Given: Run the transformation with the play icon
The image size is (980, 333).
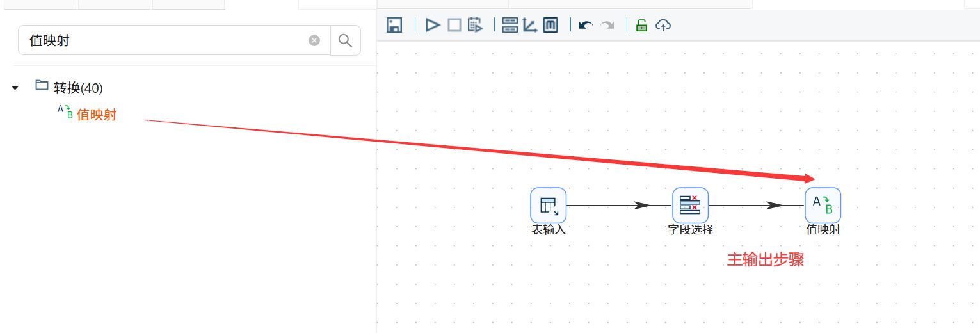Looking at the screenshot, I should (x=433, y=26).
